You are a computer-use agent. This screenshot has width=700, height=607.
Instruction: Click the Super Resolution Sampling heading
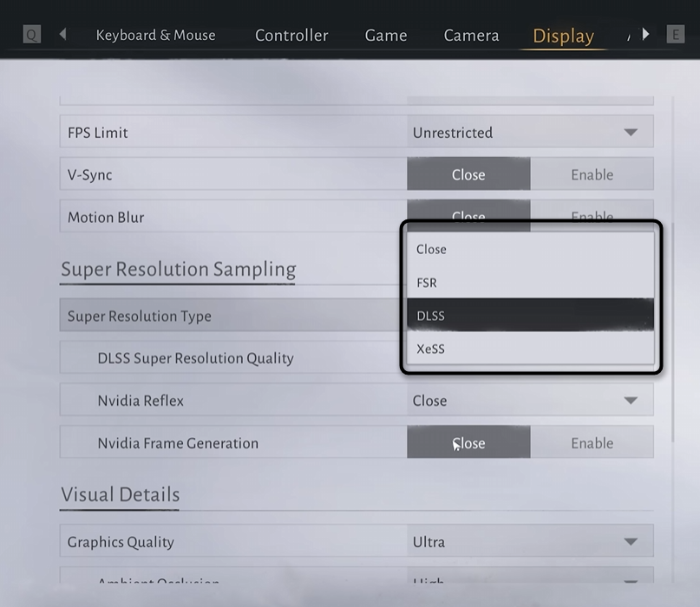pyautogui.click(x=179, y=269)
